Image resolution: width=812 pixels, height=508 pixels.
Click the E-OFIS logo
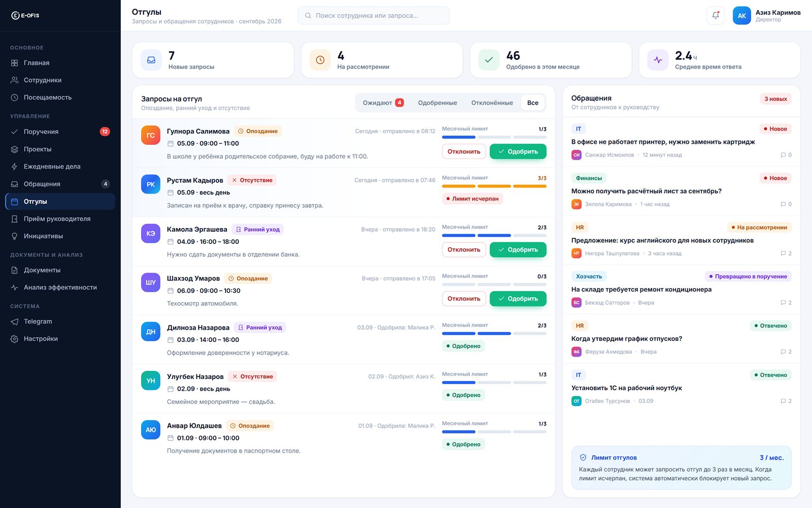pyautogui.click(x=25, y=15)
